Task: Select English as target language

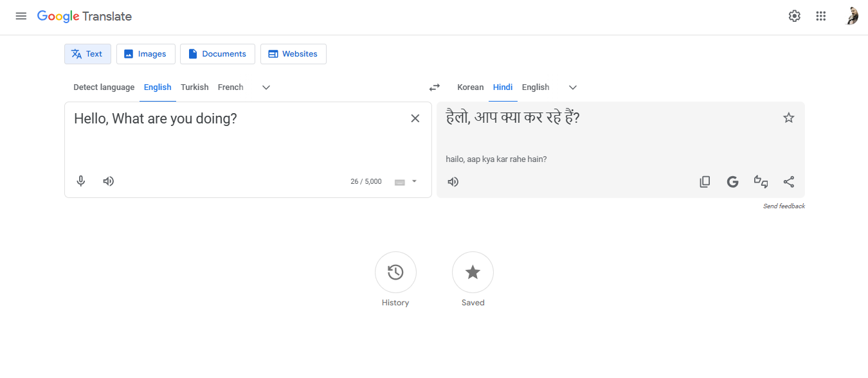Action: 536,87
